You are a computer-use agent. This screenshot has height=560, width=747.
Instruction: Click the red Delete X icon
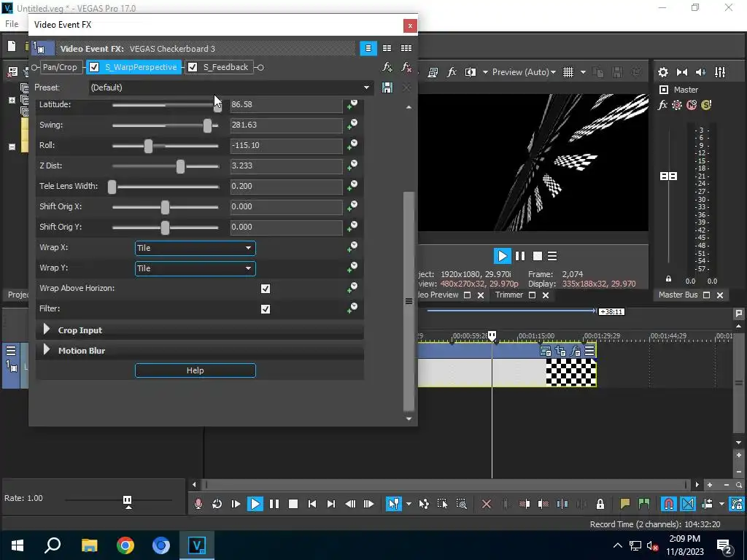tap(487, 504)
